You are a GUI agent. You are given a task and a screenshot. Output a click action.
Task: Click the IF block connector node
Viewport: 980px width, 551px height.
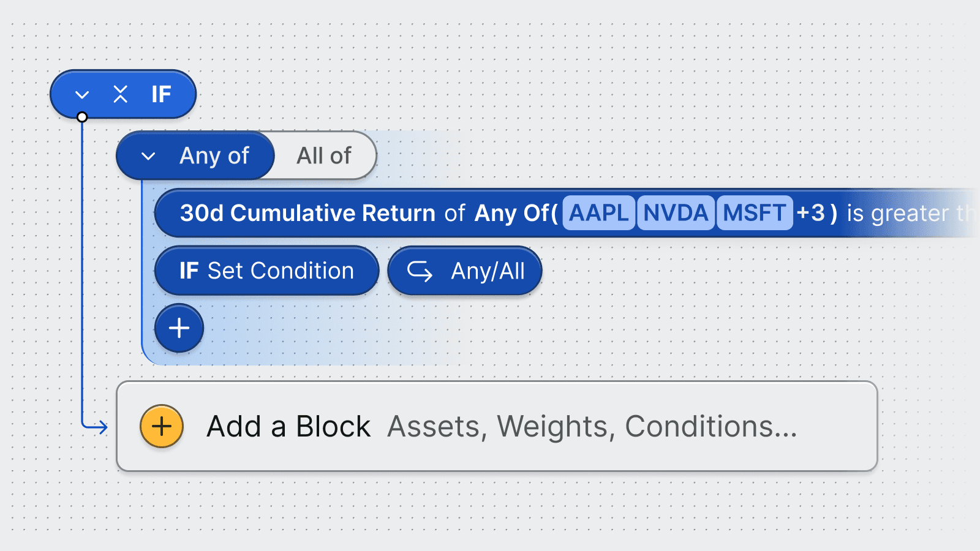click(x=82, y=117)
